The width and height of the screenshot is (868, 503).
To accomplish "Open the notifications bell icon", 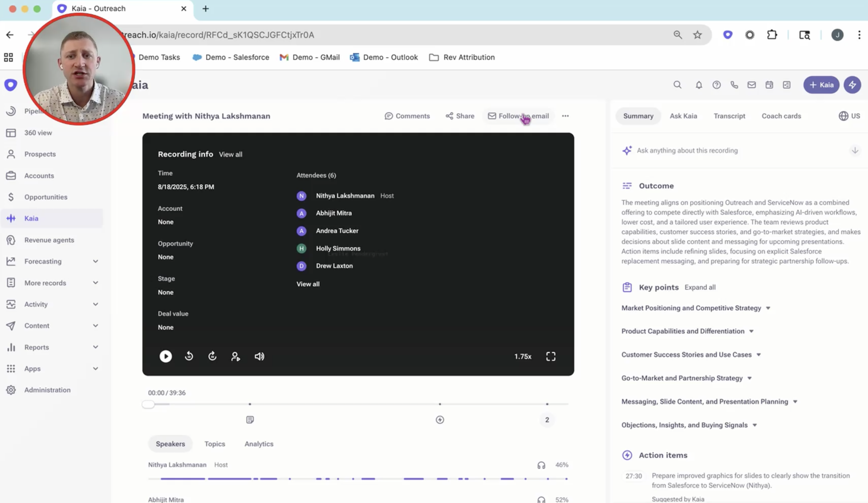I will [x=699, y=85].
